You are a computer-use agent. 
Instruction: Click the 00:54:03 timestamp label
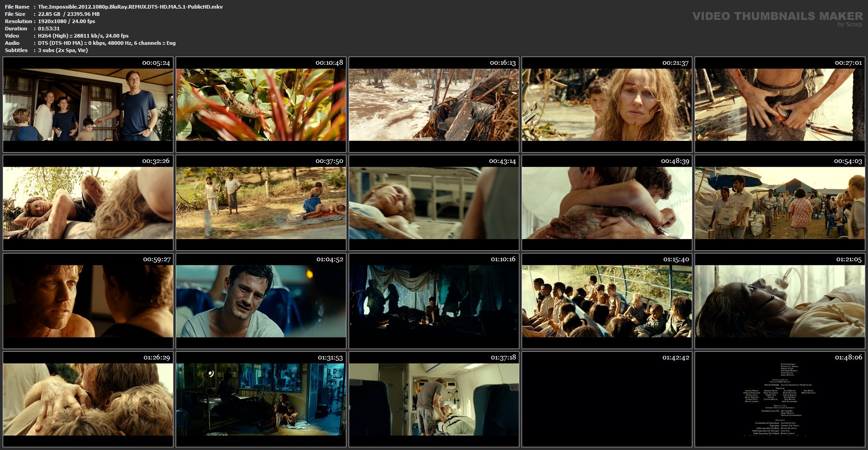(848, 161)
